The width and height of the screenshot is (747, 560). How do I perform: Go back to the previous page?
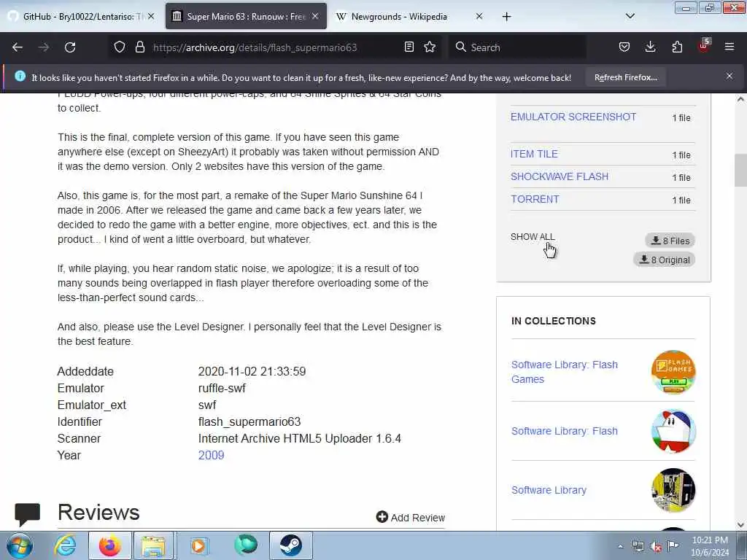[x=18, y=47]
